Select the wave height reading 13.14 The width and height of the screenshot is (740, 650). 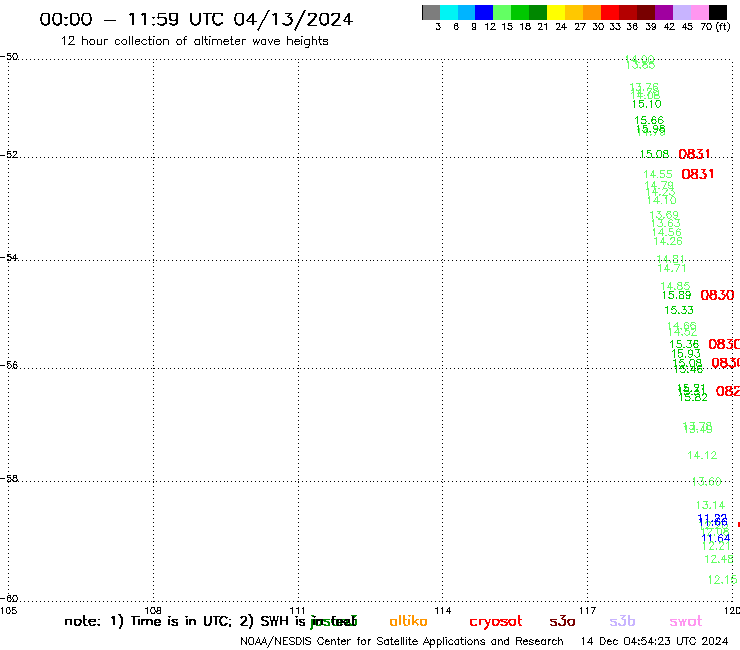tap(710, 505)
